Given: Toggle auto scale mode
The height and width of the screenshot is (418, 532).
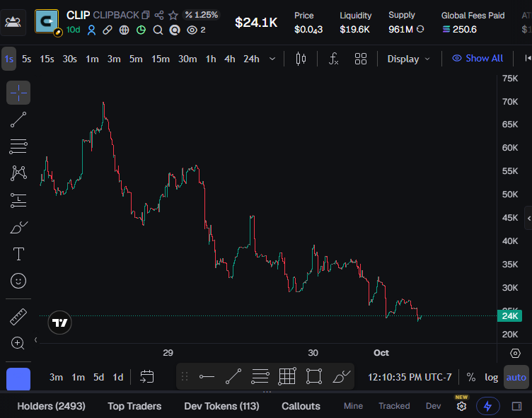Looking at the screenshot, I should (516, 377).
